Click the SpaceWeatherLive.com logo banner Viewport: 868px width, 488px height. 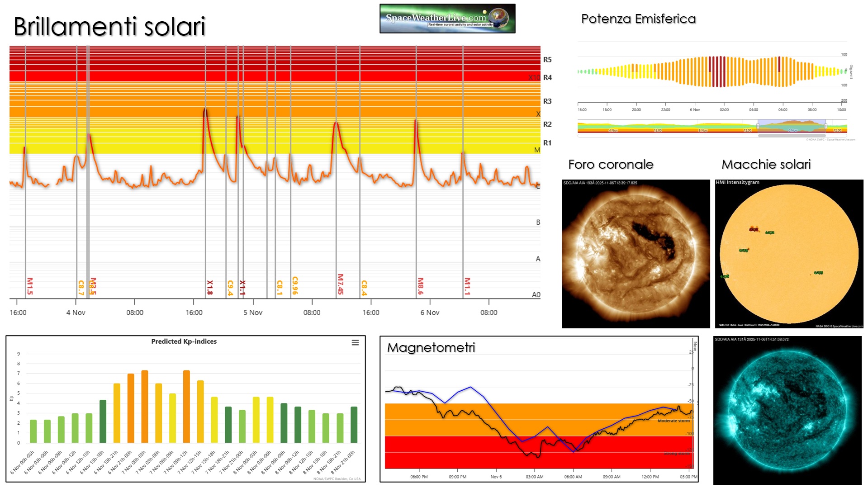click(x=447, y=19)
